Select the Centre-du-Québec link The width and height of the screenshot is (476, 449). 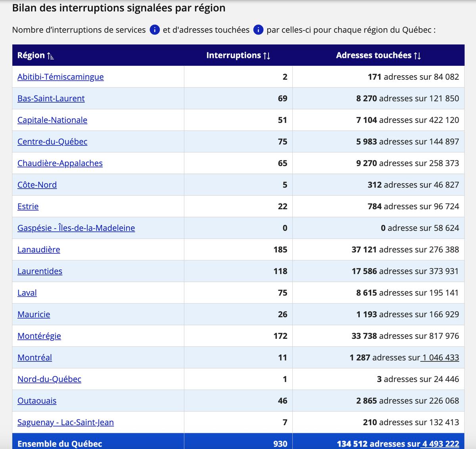52,142
